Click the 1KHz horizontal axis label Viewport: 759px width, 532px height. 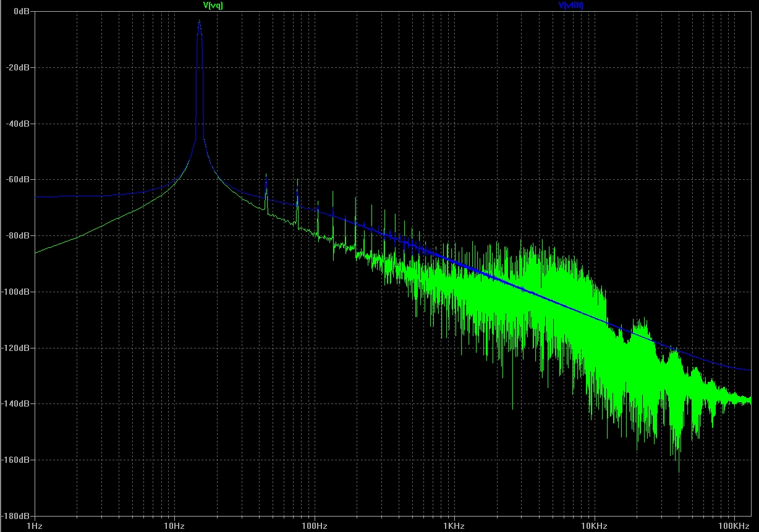tap(454, 526)
